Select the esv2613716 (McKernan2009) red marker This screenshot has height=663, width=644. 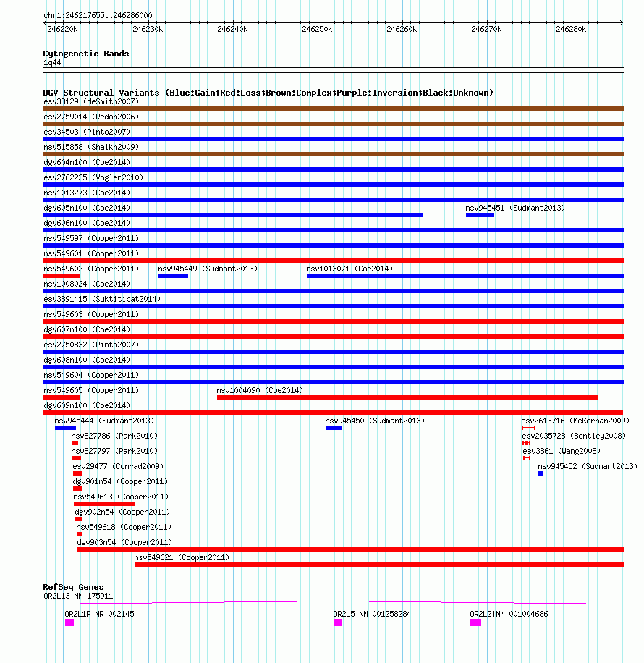click(528, 428)
